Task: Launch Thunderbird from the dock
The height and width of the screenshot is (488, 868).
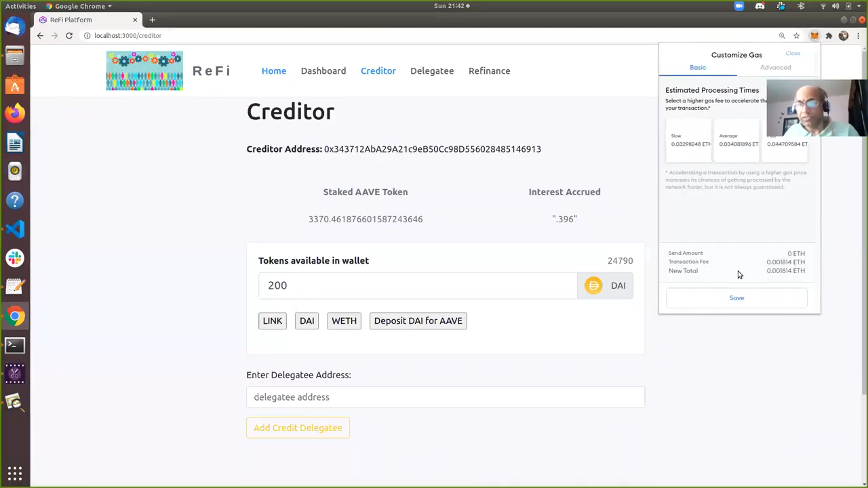Action: click(x=15, y=28)
